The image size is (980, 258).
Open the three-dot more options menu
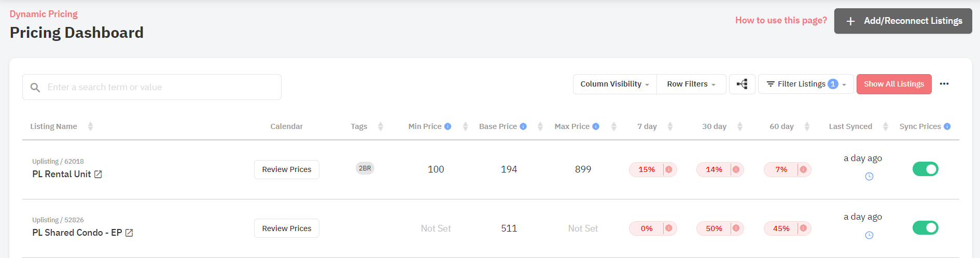tap(944, 84)
